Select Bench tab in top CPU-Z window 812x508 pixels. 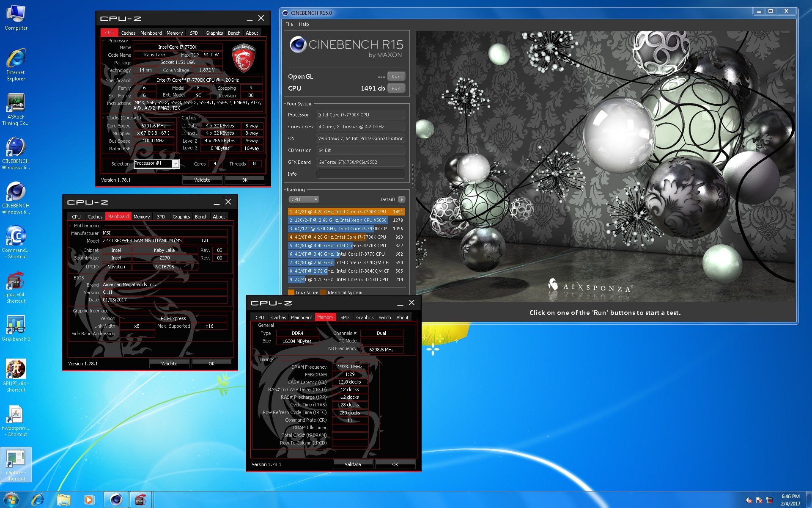point(234,33)
